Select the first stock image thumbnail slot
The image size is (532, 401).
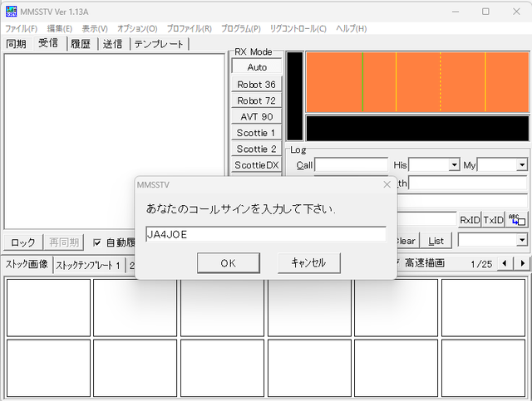[x=48, y=308]
